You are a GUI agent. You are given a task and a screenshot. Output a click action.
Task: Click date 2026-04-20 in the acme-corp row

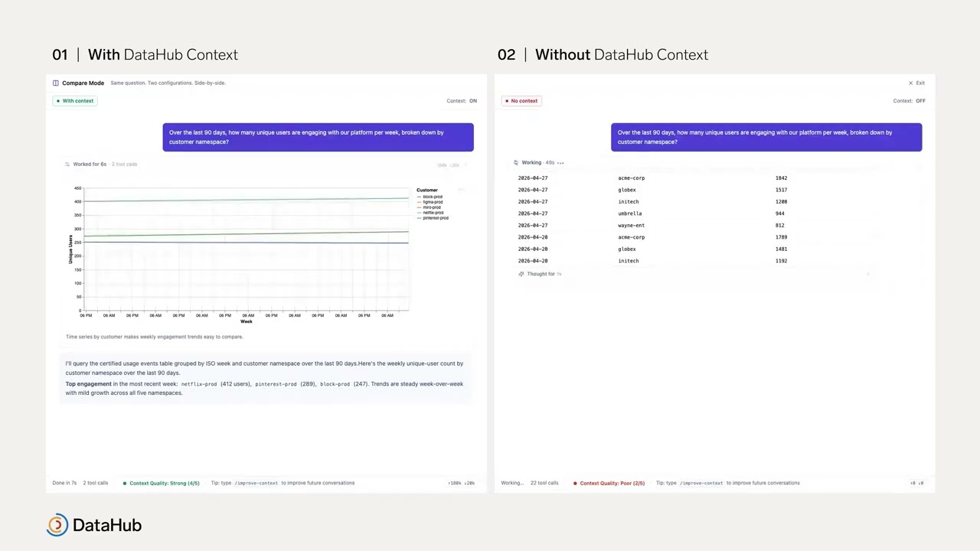point(533,237)
